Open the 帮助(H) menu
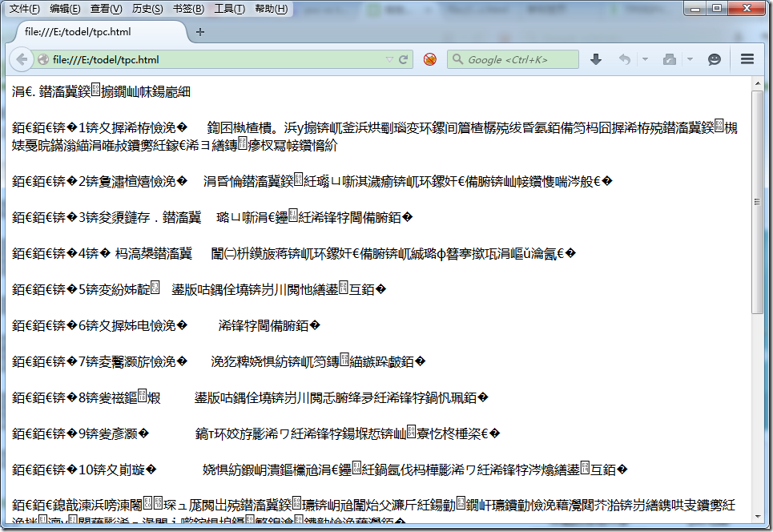773x532 pixels. [x=271, y=9]
